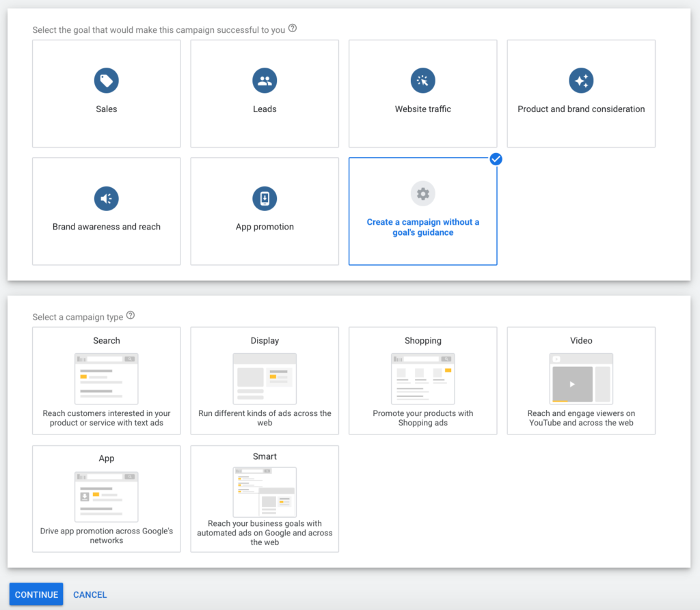Choose the Display campaign type title
The image size is (700, 610).
click(x=265, y=340)
